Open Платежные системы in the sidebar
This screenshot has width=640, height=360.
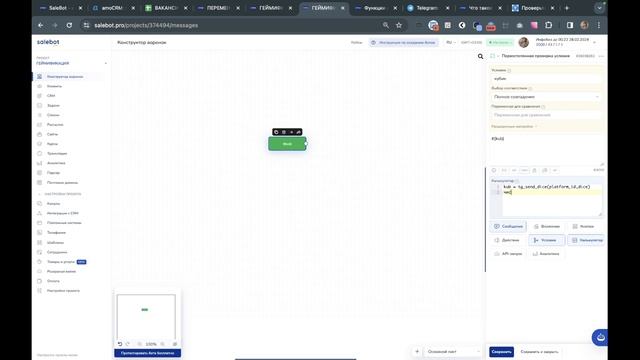pos(64,223)
